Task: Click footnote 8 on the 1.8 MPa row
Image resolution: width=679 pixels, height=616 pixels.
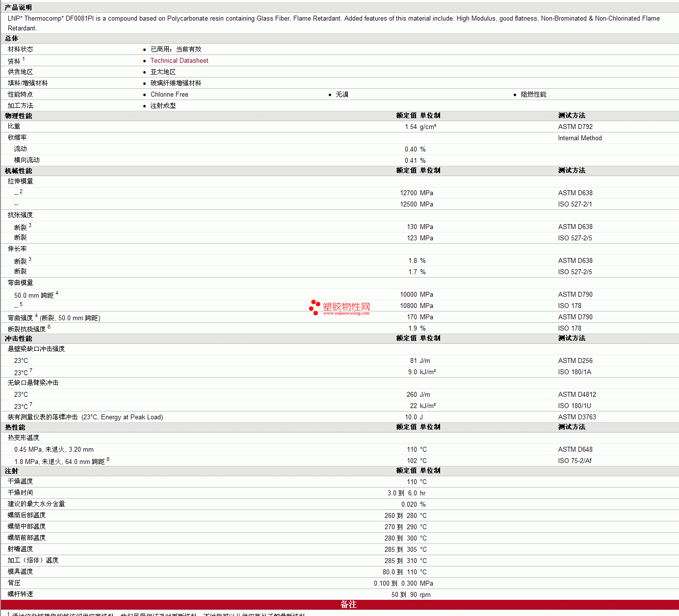Action: (x=108, y=459)
